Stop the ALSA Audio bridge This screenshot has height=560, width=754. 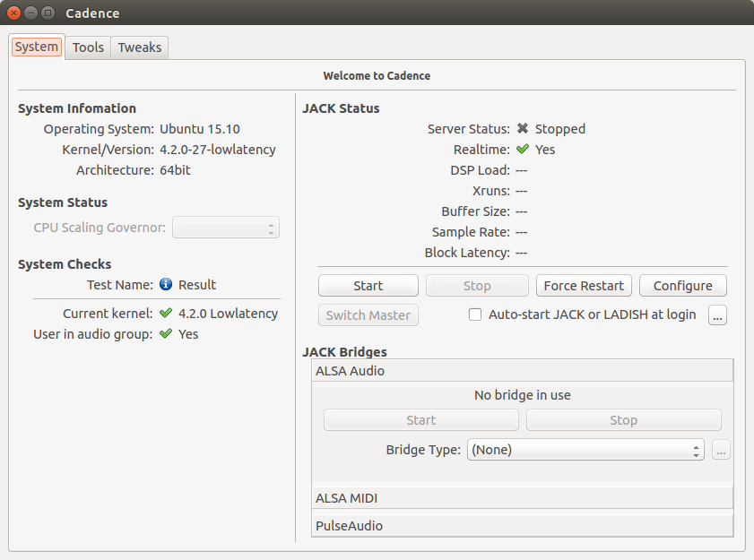click(624, 419)
